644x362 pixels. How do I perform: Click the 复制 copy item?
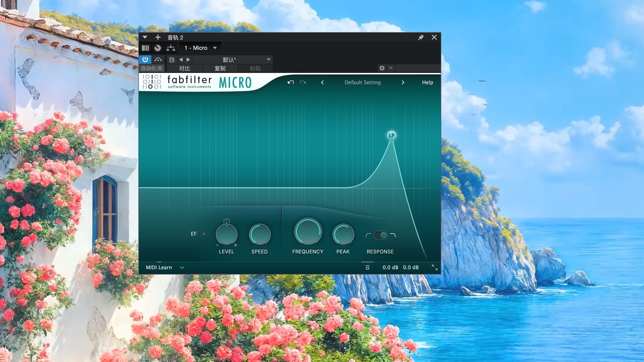[x=220, y=68]
